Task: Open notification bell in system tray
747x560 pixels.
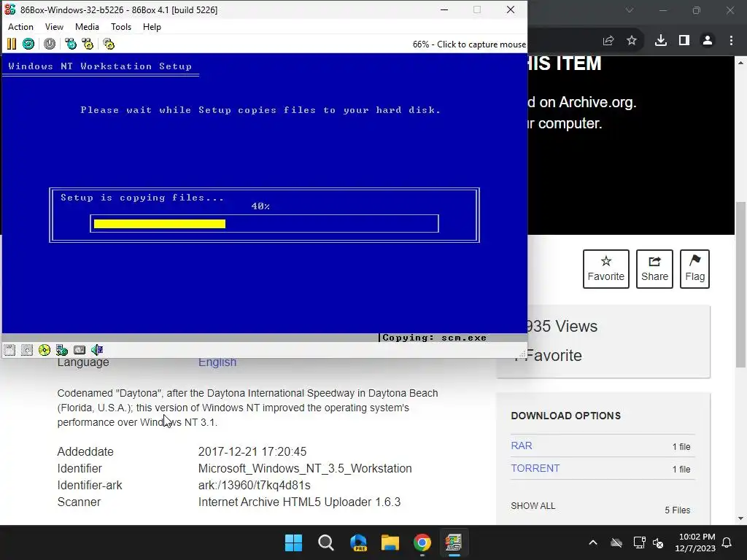Action: [727, 542]
